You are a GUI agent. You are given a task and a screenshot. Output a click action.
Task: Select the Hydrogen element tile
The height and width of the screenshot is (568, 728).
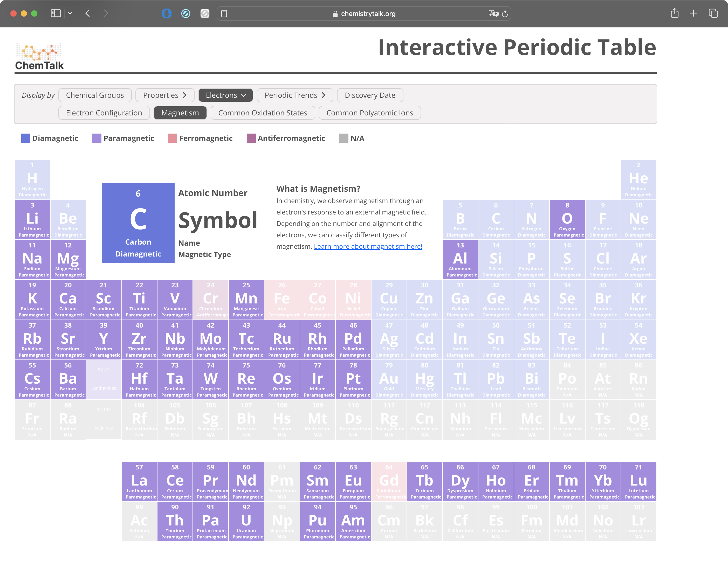[32, 179]
